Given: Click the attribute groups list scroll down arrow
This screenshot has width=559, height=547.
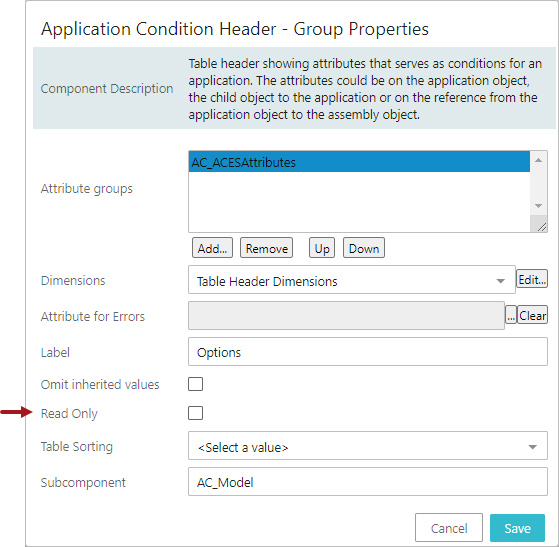Looking at the screenshot, I should click(x=538, y=206).
